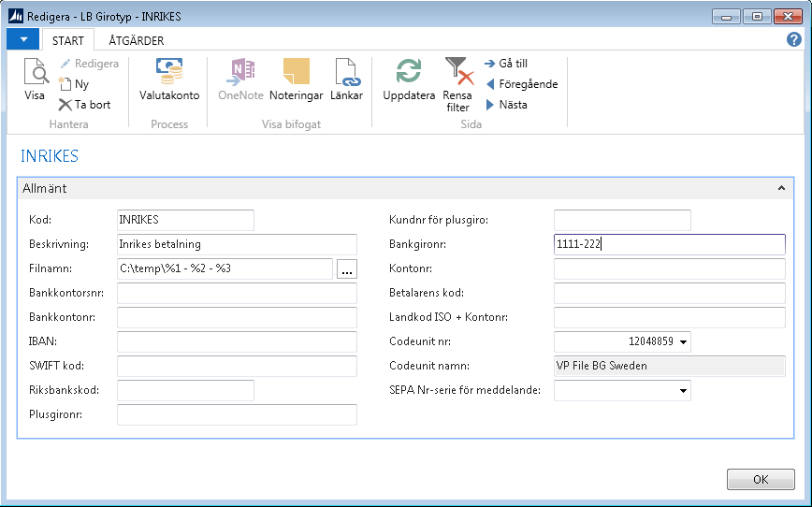Open the OneNote attachment
Screen dimensions: 812x507
[x=240, y=80]
